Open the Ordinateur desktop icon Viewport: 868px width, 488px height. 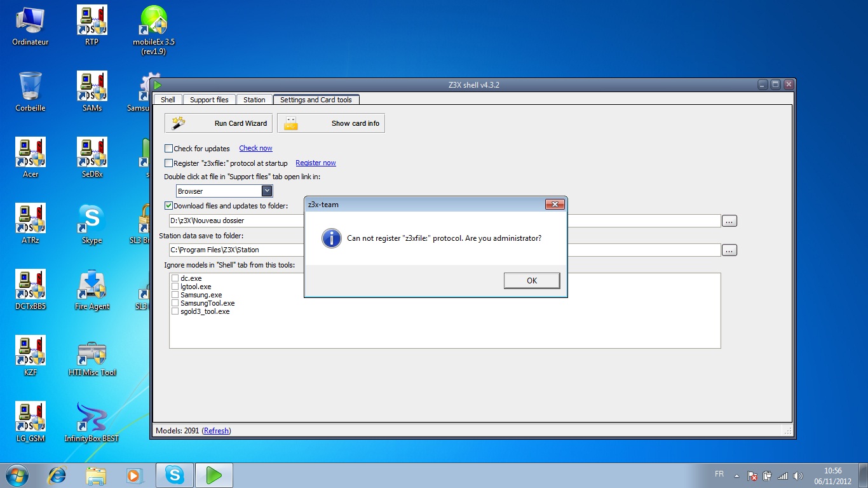(30, 25)
